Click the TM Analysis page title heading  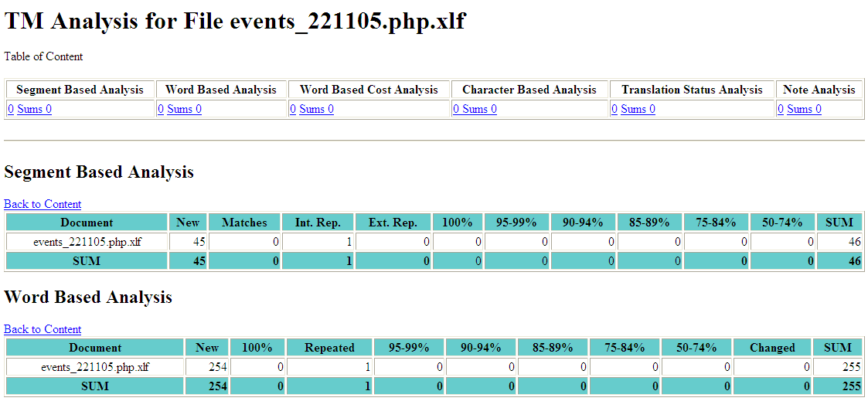tap(235, 21)
